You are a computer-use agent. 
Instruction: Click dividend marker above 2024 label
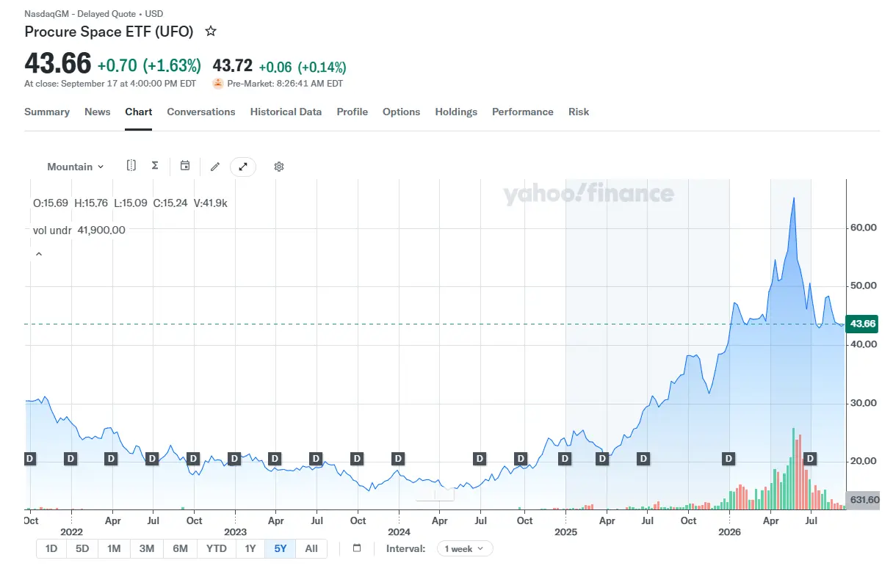(398, 459)
